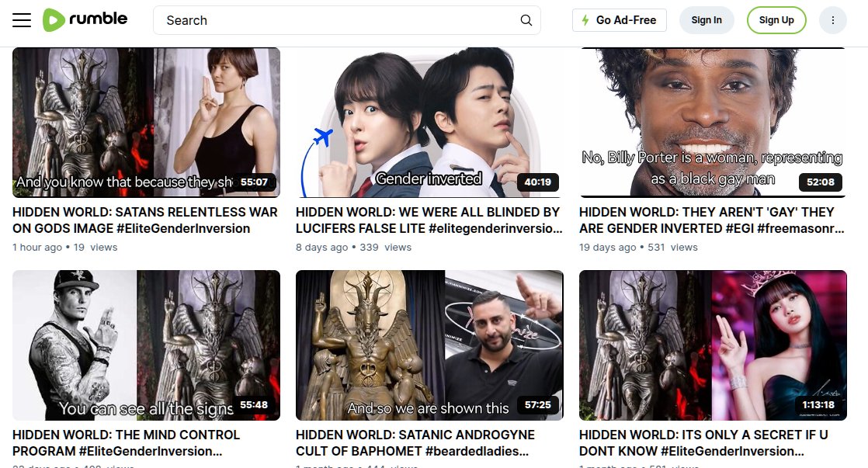Screen dimensions: 868x468
Task: Click the '8 days ago • 339 views' text
Action: [354, 248]
